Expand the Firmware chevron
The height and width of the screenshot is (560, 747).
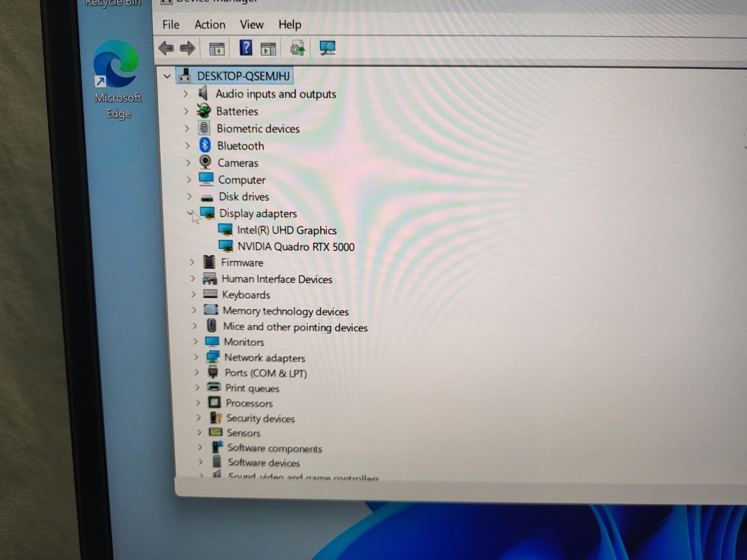tap(192, 262)
